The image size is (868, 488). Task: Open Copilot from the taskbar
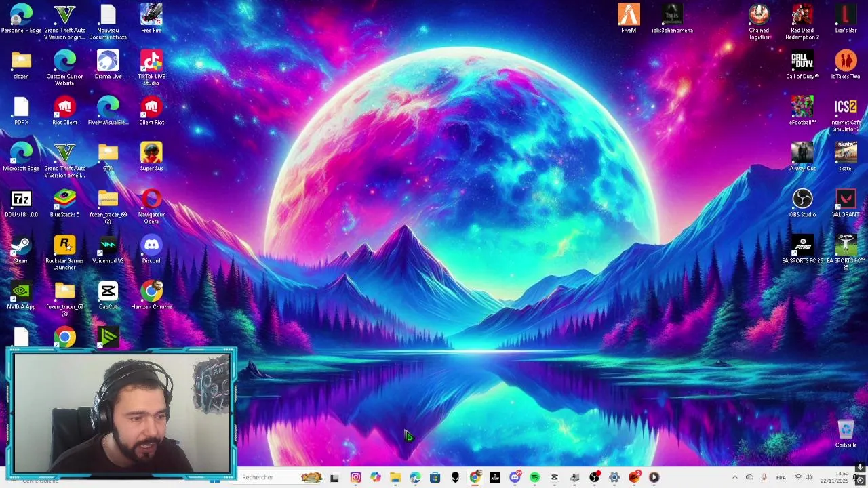pyautogui.click(x=375, y=478)
